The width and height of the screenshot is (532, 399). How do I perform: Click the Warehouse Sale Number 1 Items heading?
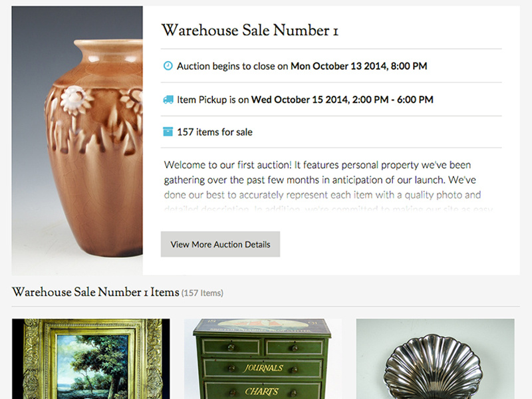pos(95,292)
